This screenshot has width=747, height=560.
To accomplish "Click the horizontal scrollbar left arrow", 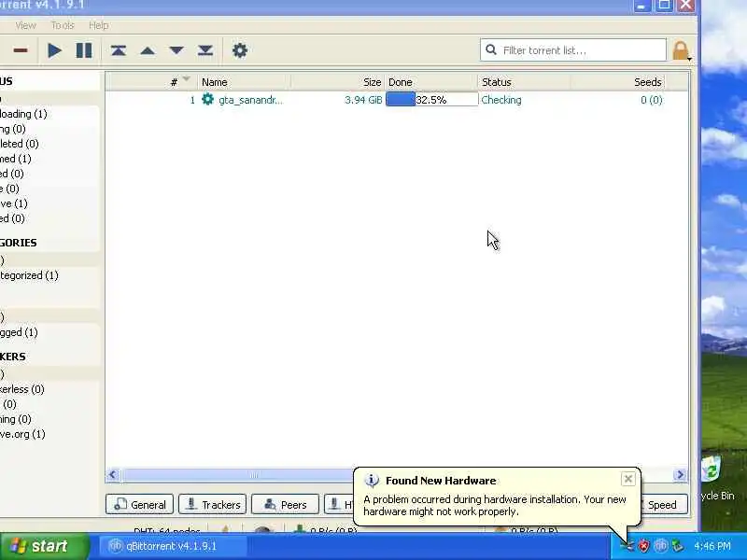I will pyautogui.click(x=113, y=475).
